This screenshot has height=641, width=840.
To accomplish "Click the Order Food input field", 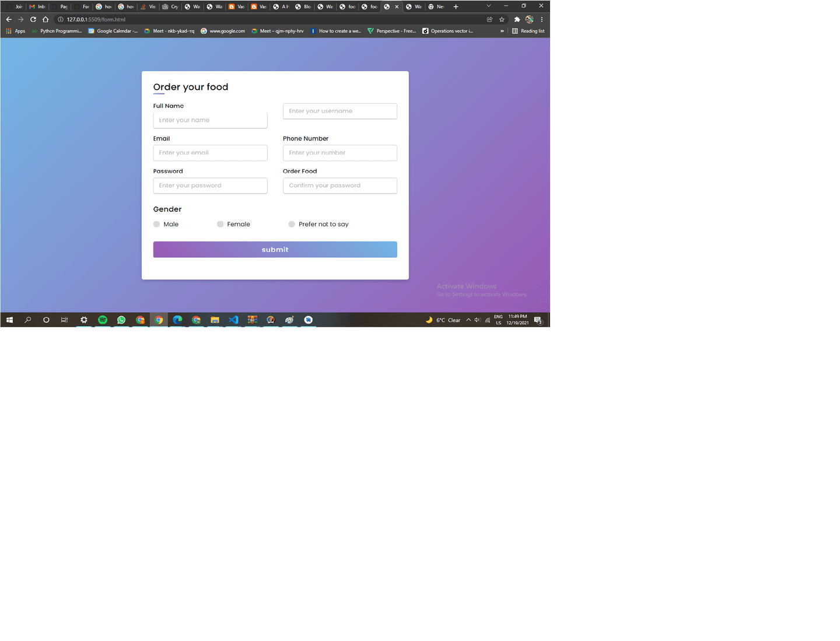I will pyautogui.click(x=340, y=185).
